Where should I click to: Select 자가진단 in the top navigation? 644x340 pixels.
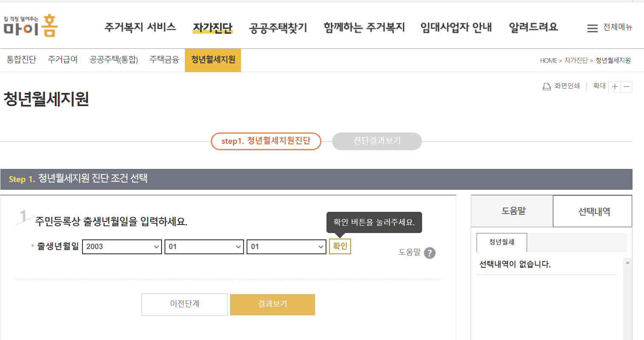pyautogui.click(x=213, y=27)
